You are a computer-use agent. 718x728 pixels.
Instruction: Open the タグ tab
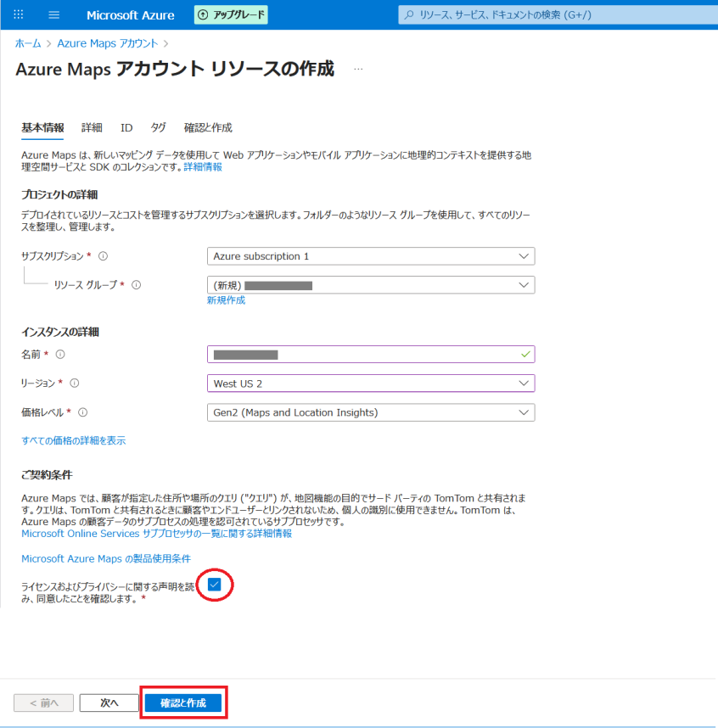click(x=158, y=127)
